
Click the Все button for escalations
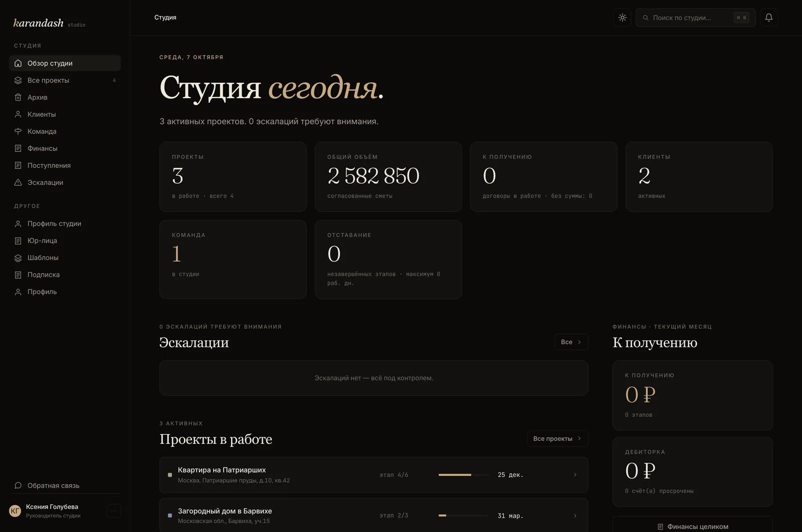coord(571,342)
